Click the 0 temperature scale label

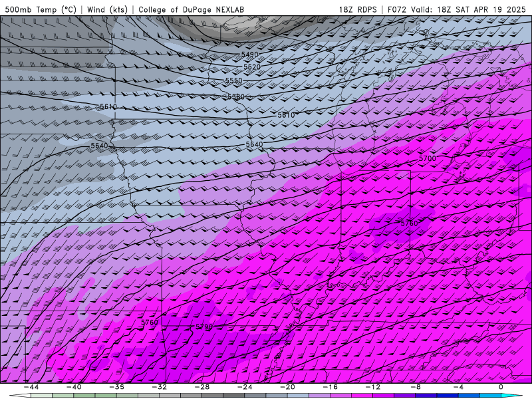pyautogui.click(x=501, y=387)
